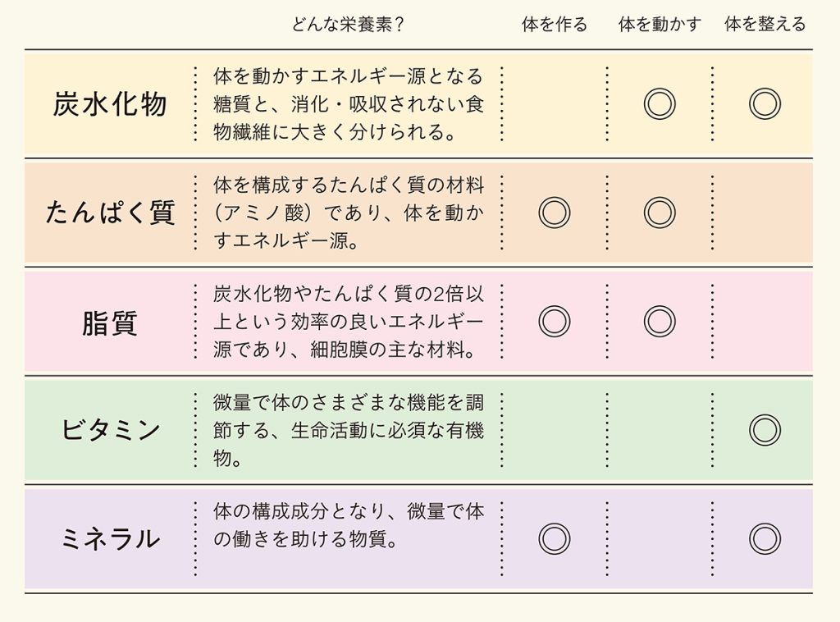
Task: Select the 体を整える column header
Action: tap(765, 25)
